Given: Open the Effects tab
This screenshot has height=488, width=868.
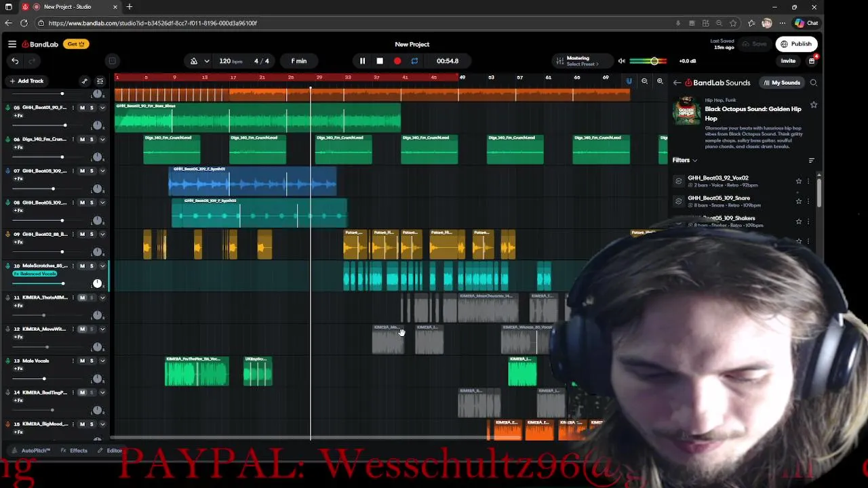Looking at the screenshot, I should (75, 451).
